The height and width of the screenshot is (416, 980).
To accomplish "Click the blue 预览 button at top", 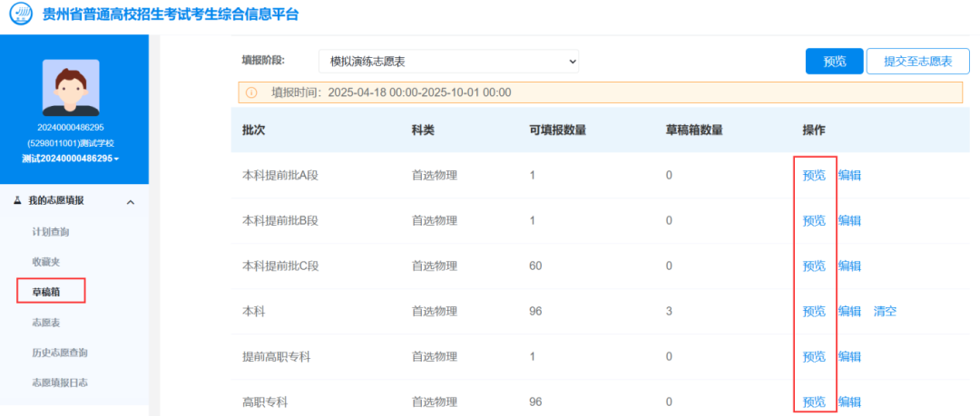I will pos(834,61).
